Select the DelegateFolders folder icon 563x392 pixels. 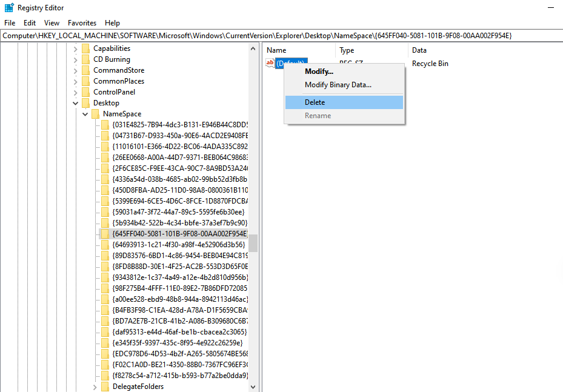pyautogui.click(x=104, y=386)
